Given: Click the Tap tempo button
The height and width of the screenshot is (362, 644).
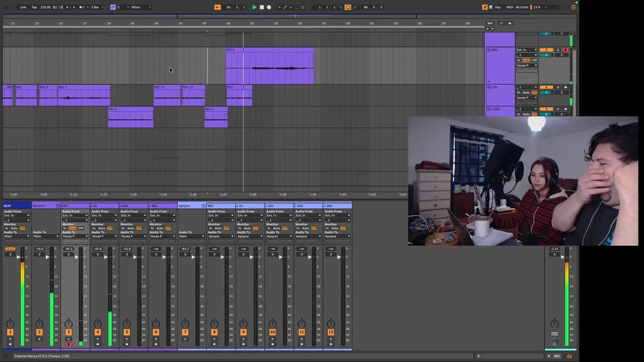Looking at the screenshot, I should click(x=34, y=7).
